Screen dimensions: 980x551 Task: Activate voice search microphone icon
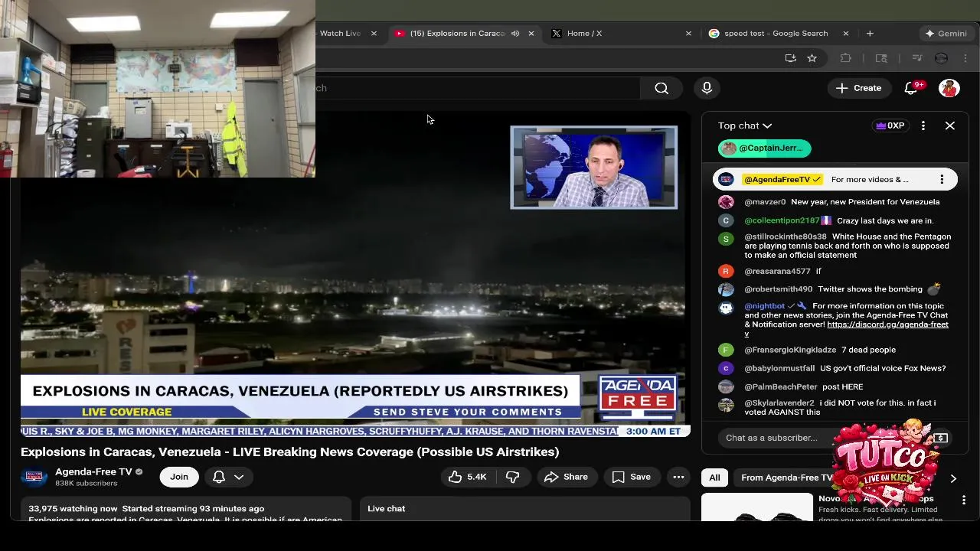click(x=707, y=88)
